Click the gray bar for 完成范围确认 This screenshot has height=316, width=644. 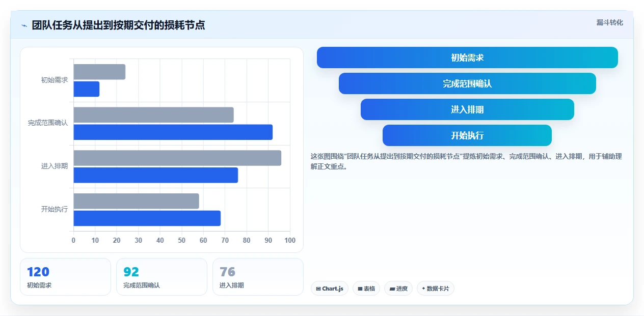point(153,115)
